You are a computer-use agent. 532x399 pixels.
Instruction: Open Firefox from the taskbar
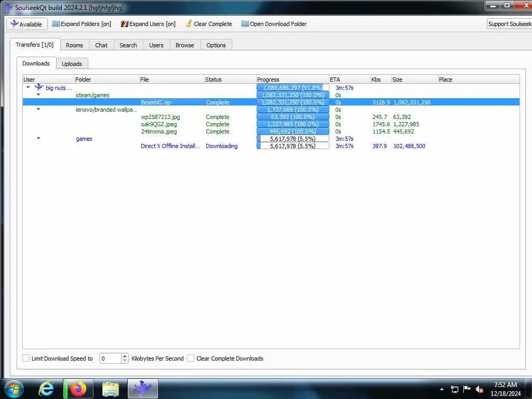point(78,389)
